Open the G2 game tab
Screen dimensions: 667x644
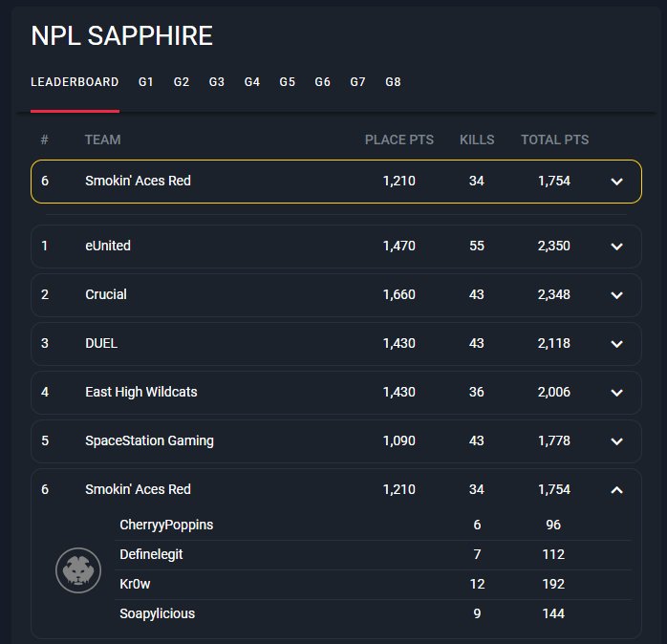click(x=182, y=81)
